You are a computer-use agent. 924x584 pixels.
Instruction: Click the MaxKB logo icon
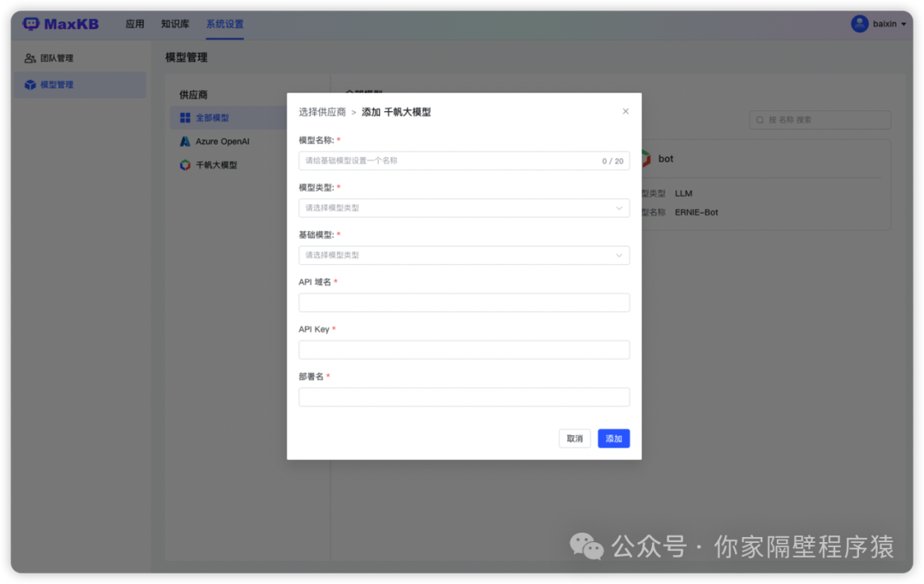point(32,23)
